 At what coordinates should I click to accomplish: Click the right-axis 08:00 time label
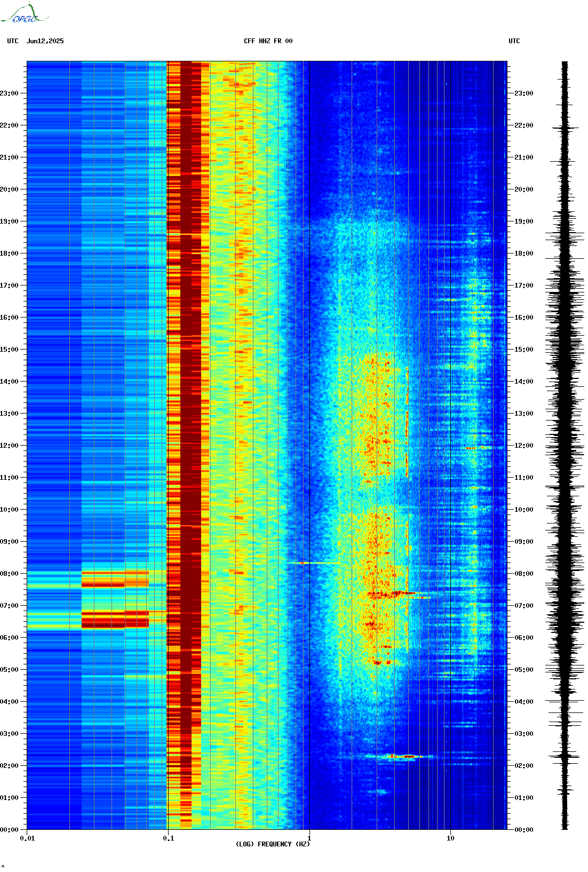[x=523, y=574]
